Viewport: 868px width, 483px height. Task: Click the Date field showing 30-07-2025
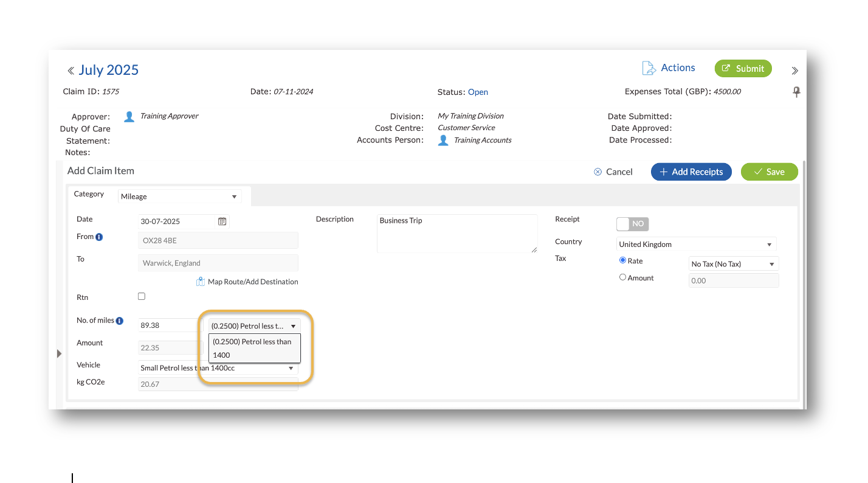[x=184, y=221]
